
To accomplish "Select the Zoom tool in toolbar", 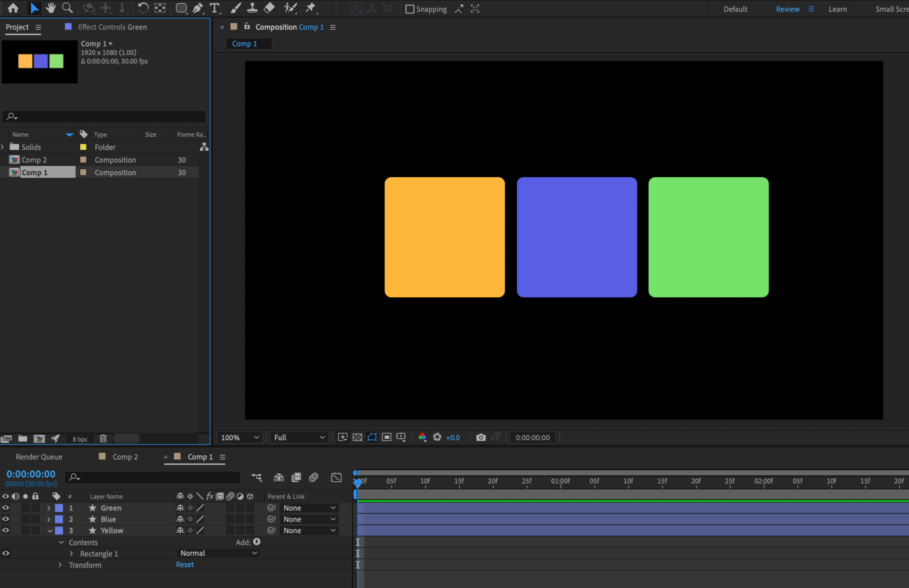I will click(x=67, y=8).
